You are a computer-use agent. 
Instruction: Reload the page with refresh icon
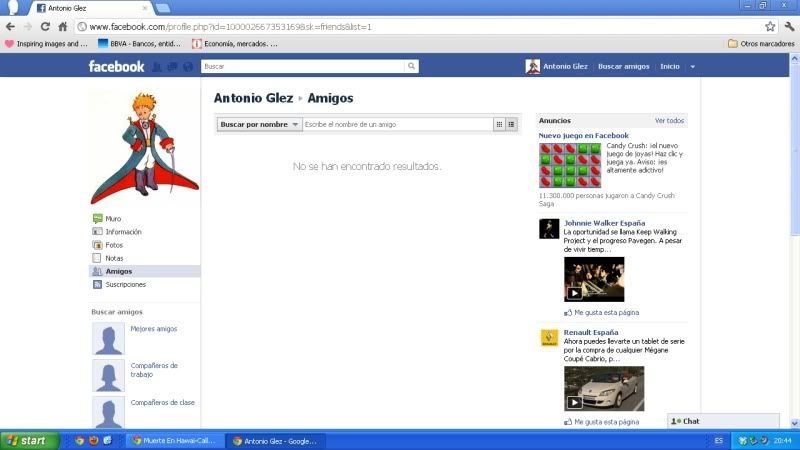click(x=45, y=27)
